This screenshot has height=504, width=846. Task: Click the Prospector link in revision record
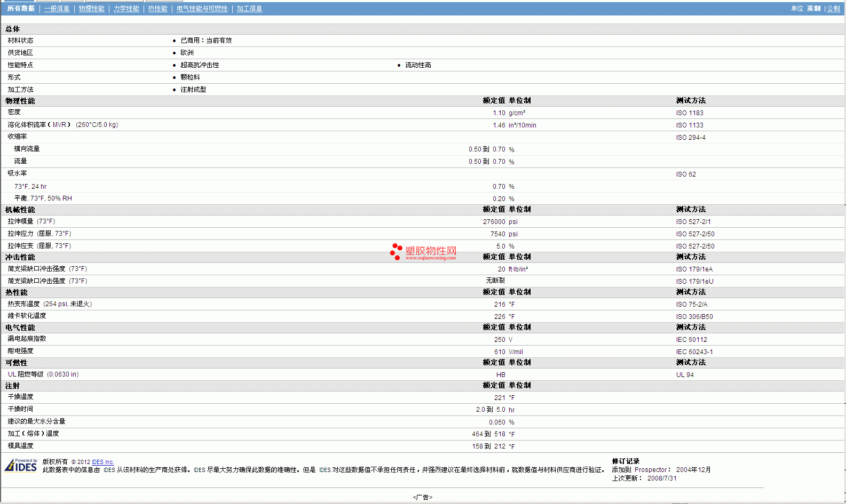651,470
